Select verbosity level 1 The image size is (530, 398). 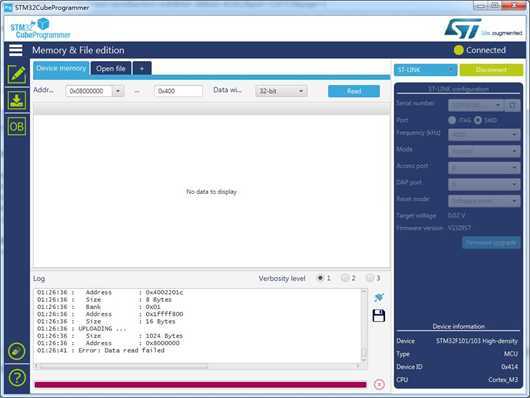pos(320,278)
